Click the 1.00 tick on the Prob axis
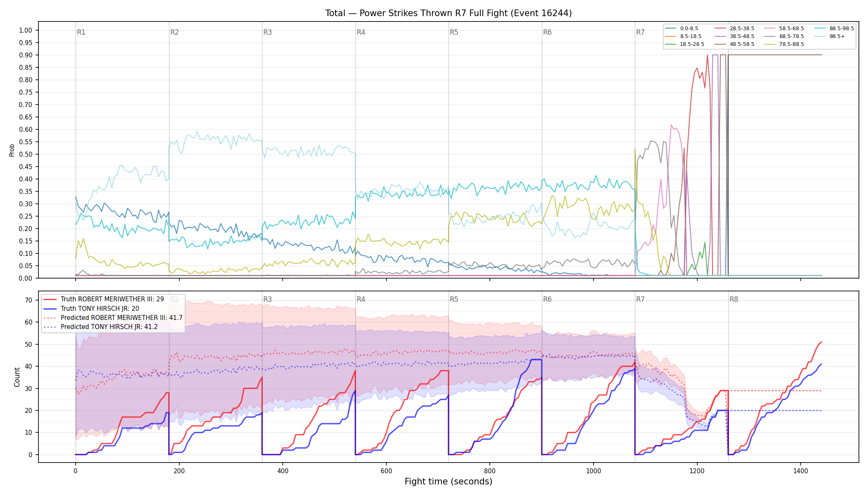 [26, 30]
